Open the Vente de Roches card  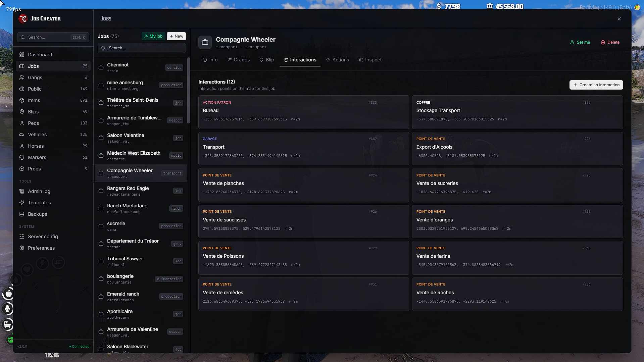click(x=517, y=294)
